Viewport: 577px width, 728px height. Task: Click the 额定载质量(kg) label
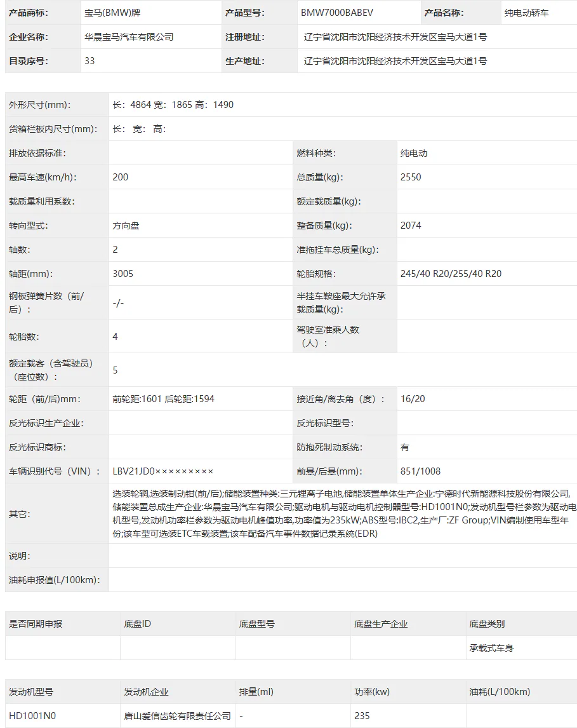pos(329,201)
